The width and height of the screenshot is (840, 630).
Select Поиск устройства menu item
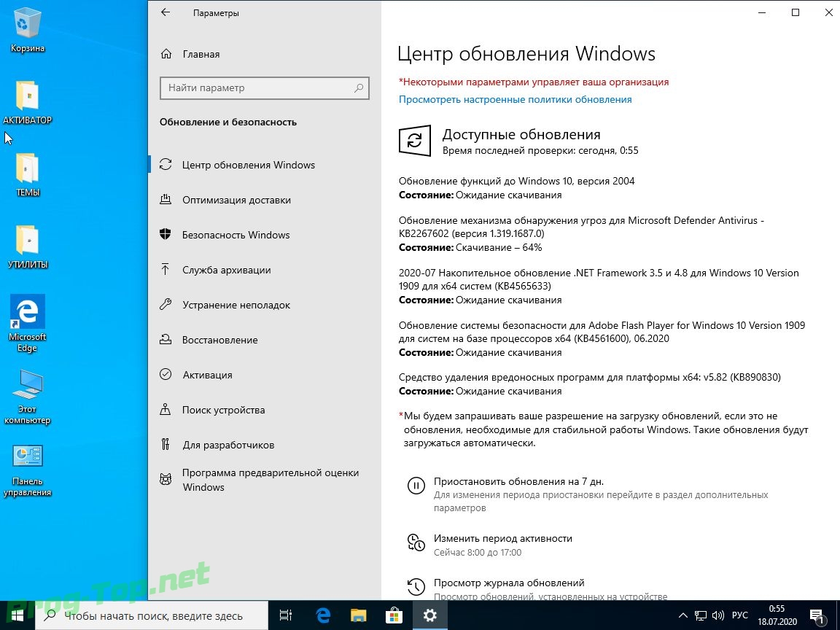pyautogui.click(x=264, y=409)
